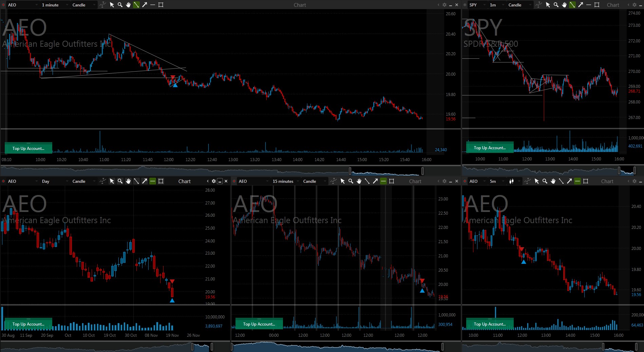Toggle horizontal line tool in AEO 5m chart
Image resolution: width=644 pixels, height=352 pixels.
pos(577,181)
